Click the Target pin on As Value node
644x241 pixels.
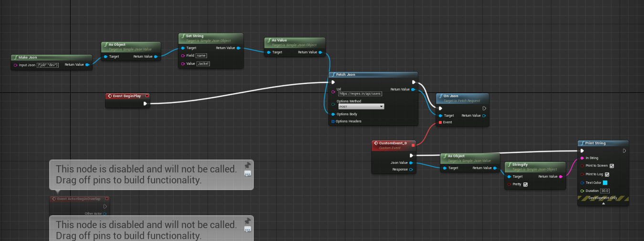269,52
